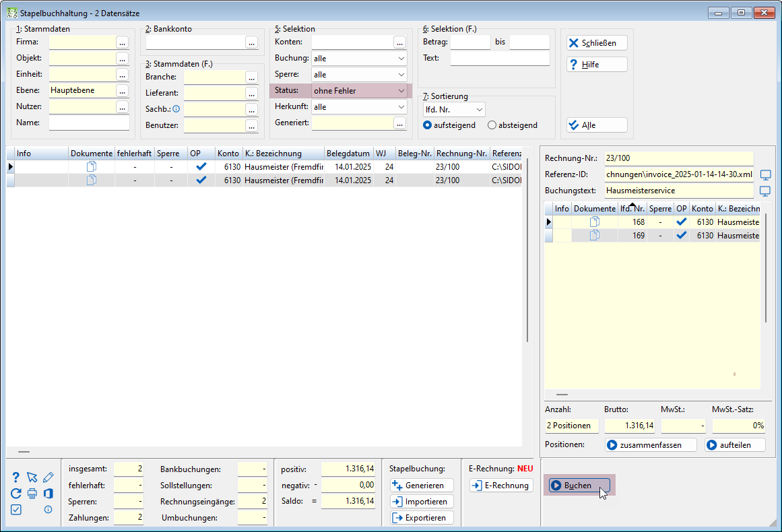Click the help question mark icon at bottom left

point(16,477)
